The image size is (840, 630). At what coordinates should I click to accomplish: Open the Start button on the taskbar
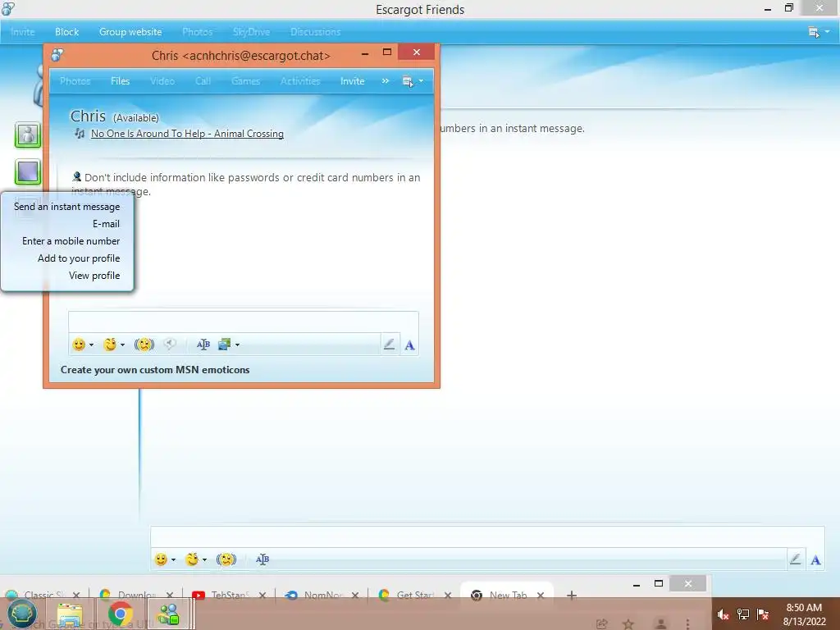tap(21, 614)
